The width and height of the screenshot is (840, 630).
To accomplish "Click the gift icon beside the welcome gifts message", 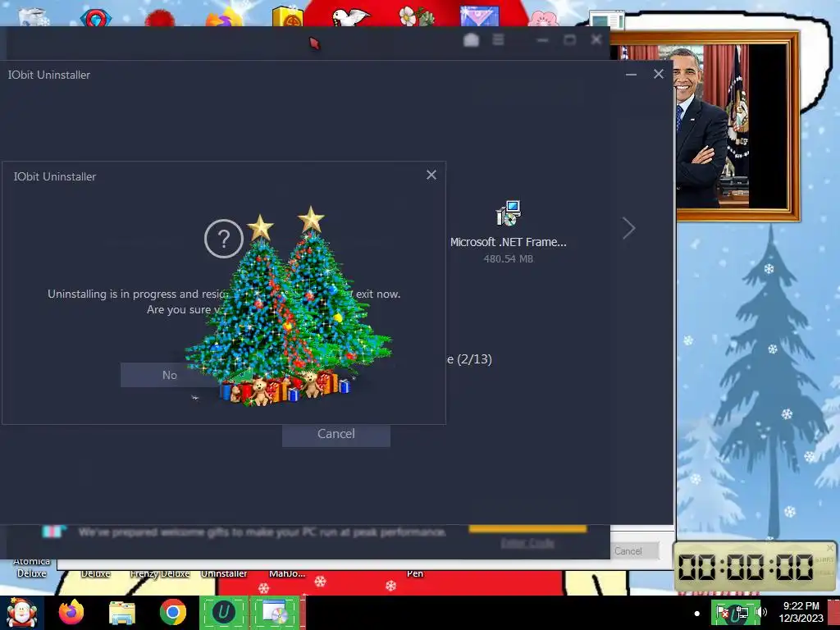I will (x=54, y=532).
